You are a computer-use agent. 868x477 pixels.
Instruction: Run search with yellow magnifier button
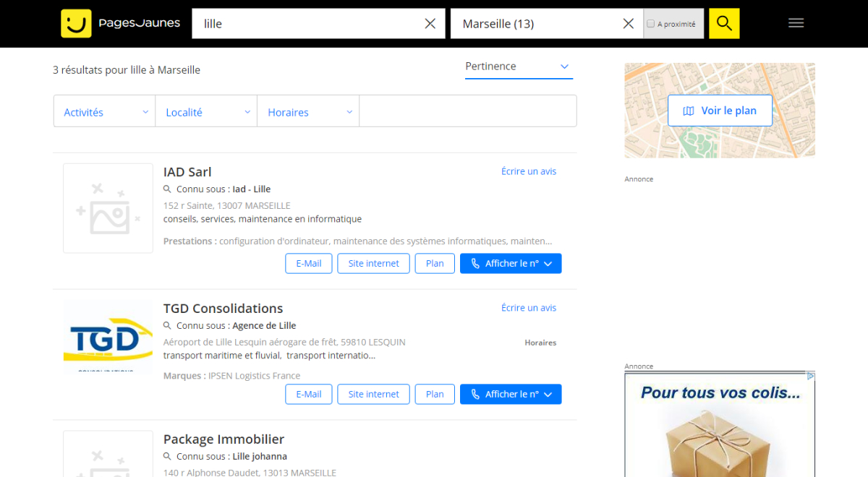(x=724, y=24)
